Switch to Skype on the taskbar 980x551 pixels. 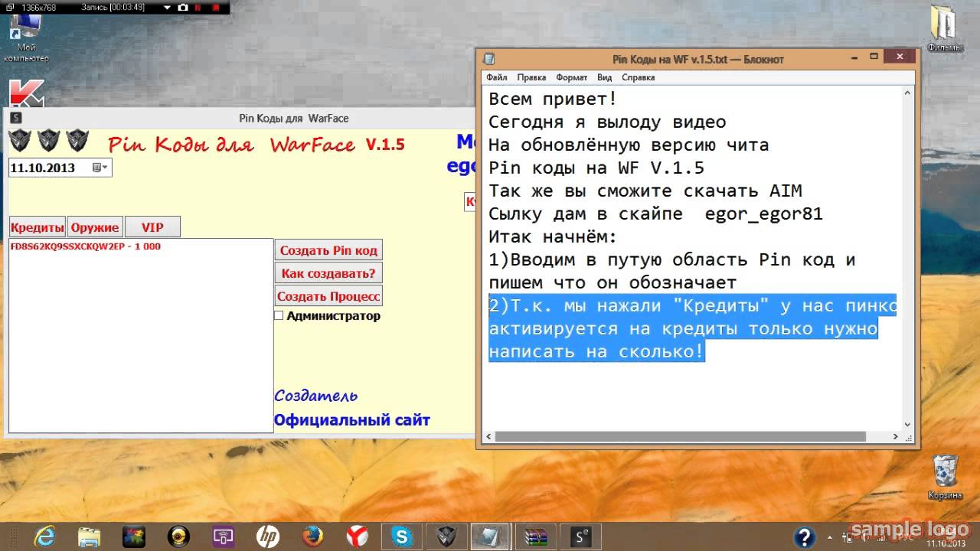401,536
